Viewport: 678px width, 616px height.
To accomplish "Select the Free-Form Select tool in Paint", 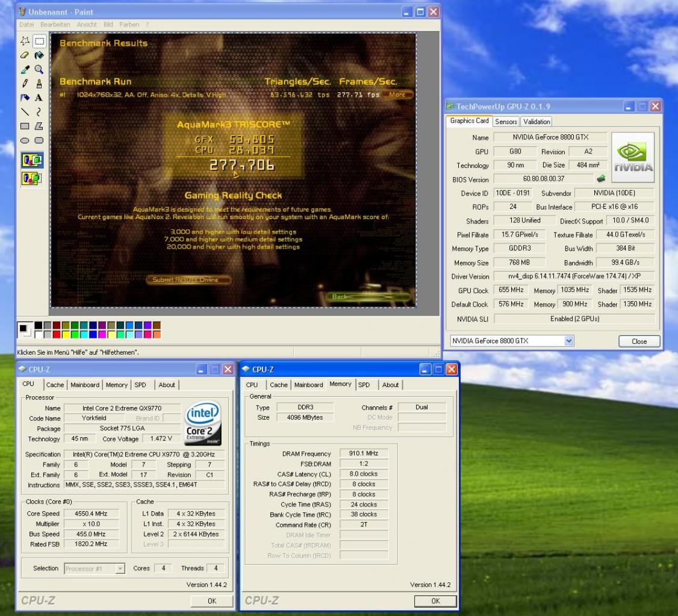I will tap(25, 41).
